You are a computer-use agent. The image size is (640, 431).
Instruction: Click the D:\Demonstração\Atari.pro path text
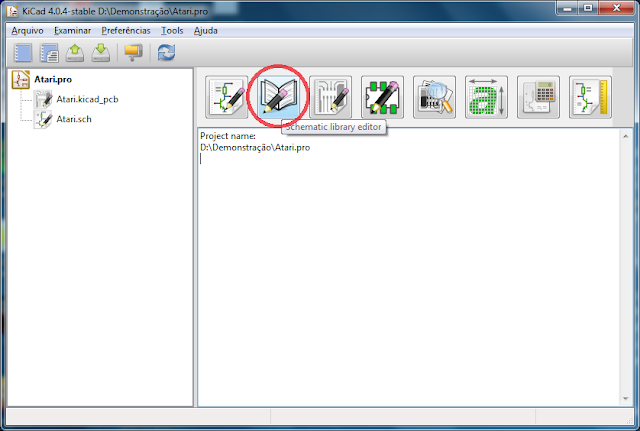pyautogui.click(x=255, y=147)
